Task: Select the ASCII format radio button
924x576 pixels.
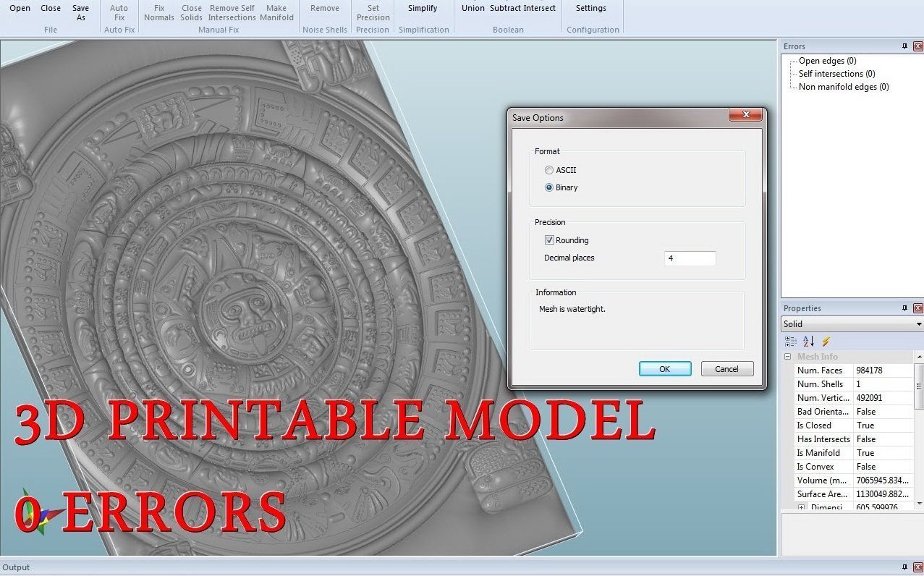Action: [x=549, y=170]
